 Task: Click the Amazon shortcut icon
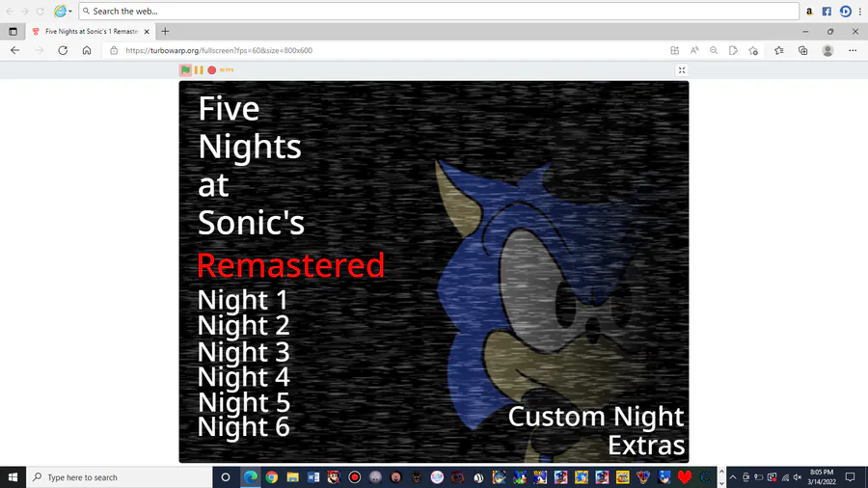pyautogui.click(x=809, y=11)
